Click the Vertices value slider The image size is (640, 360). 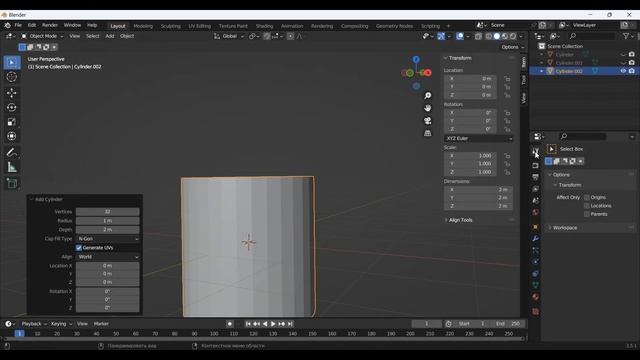[108, 212]
